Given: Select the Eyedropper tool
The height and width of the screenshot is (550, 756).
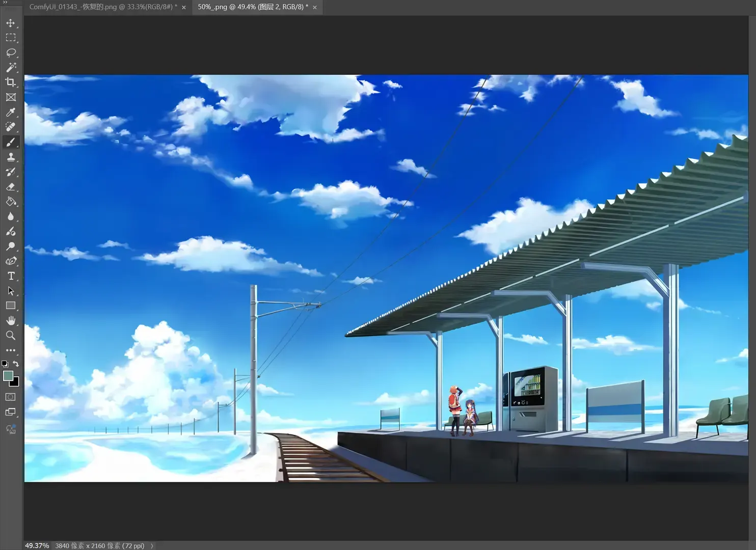Looking at the screenshot, I should click(11, 112).
